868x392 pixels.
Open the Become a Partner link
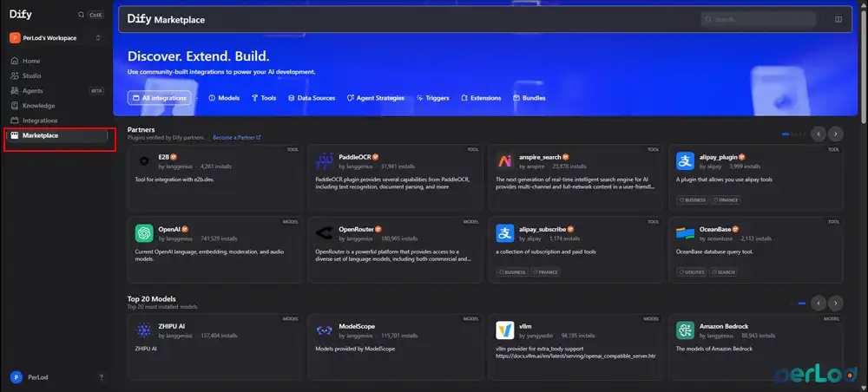pos(236,137)
